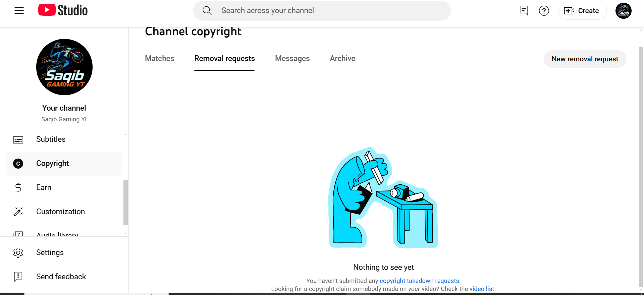Click the Create video button
Viewport: 644px width, 295px height.
point(582,11)
